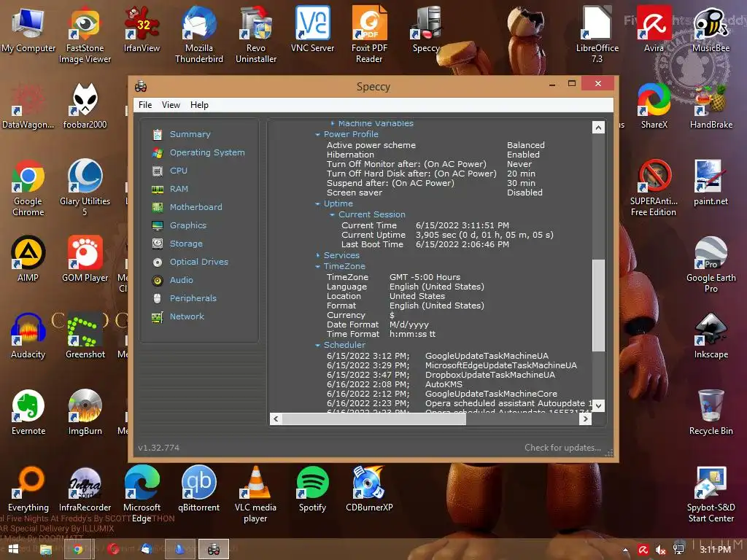Select the Inkscape desktop icon
The height and width of the screenshot is (560, 747).
pos(711,335)
